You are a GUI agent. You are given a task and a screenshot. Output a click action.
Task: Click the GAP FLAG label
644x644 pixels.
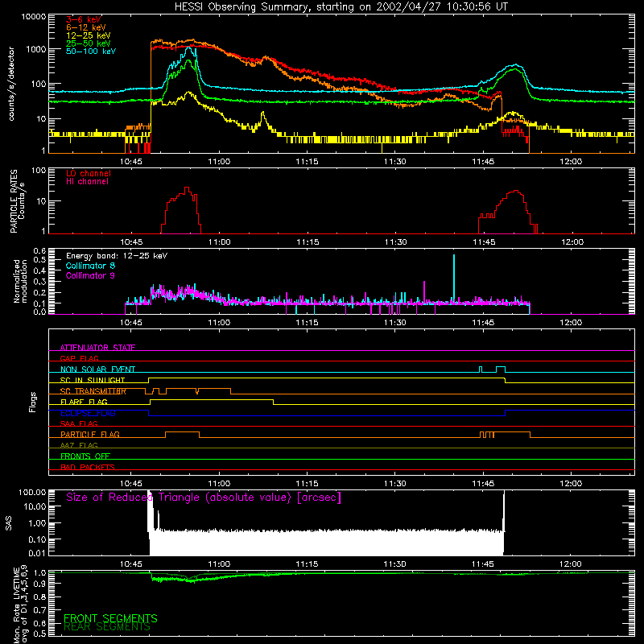point(79,358)
